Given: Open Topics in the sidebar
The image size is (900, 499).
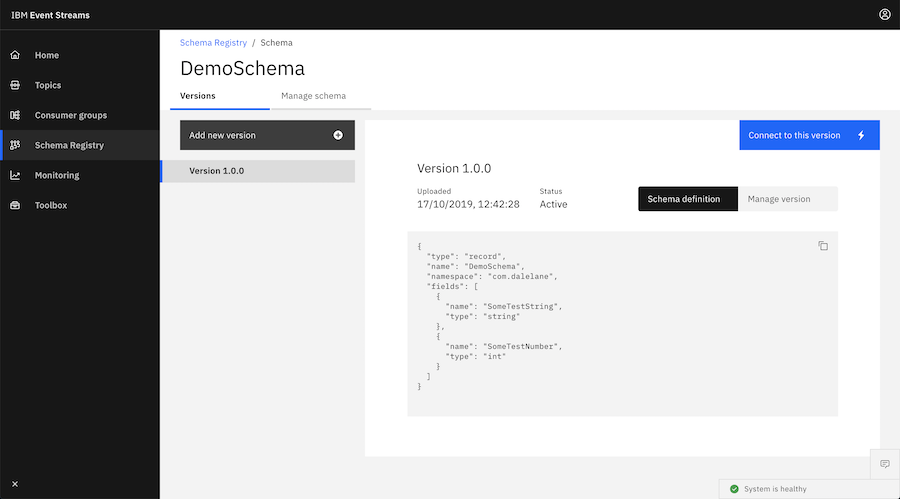Looking at the screenshot, I should click(x=80, y=85).
